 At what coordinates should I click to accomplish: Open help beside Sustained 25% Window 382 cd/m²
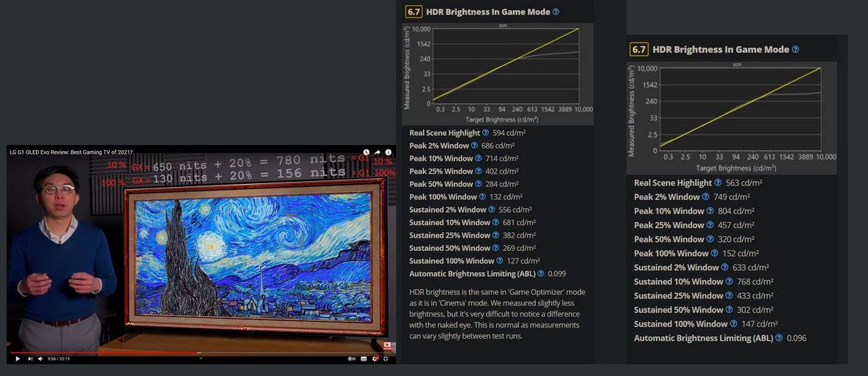click(495, 235)
